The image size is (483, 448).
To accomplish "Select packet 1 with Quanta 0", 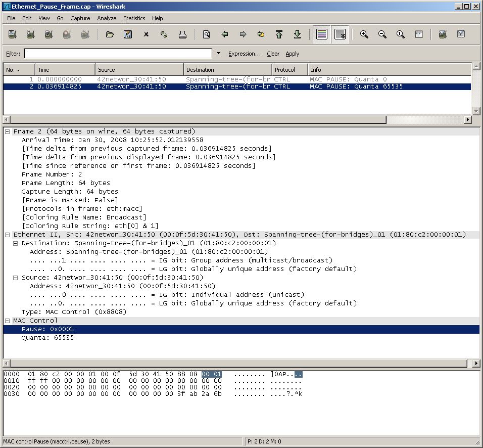I will [237, 79].
